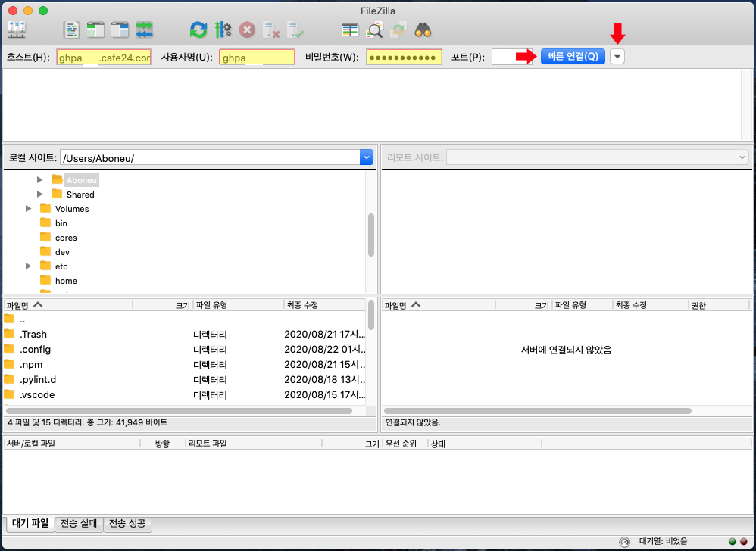Click the 비밀번호(W) password input field

[404, 57]
